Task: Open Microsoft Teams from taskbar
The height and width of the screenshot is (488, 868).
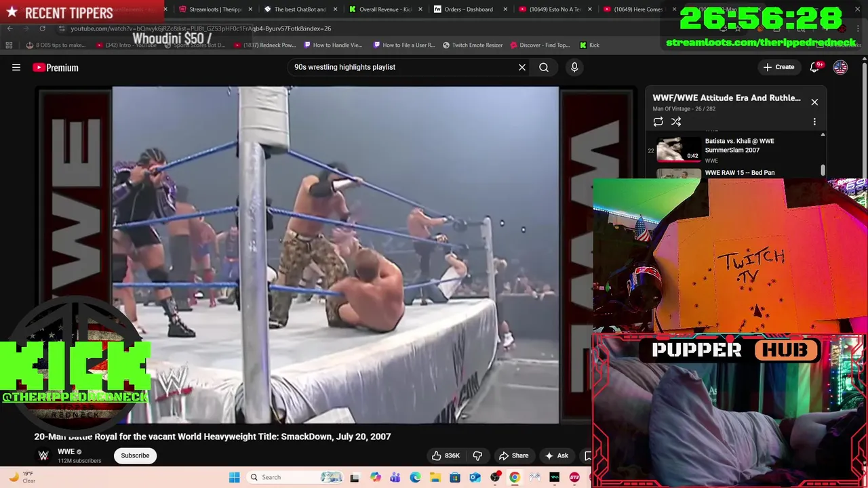Action: 395,477
